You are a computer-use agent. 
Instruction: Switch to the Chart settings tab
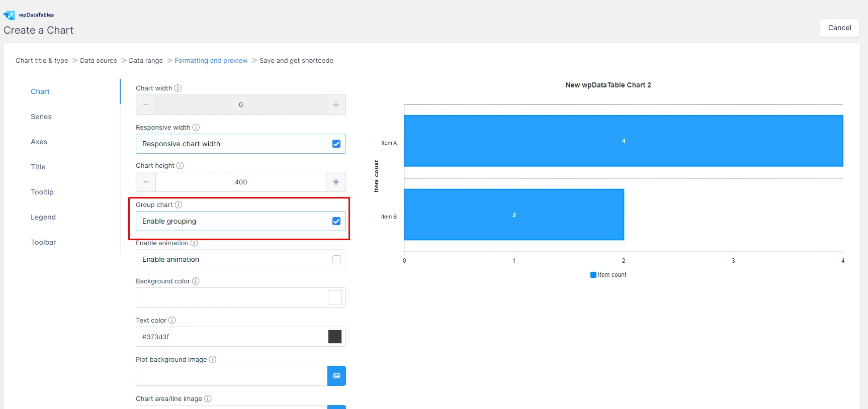pyautogui.click(x=40, y=91)
